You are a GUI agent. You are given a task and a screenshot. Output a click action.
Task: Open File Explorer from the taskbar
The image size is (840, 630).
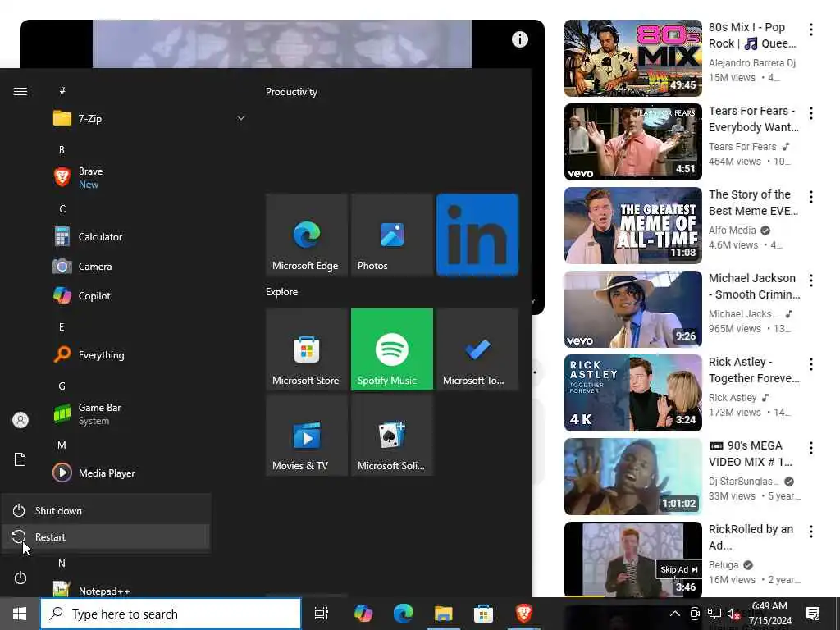(x=444, y=614)
